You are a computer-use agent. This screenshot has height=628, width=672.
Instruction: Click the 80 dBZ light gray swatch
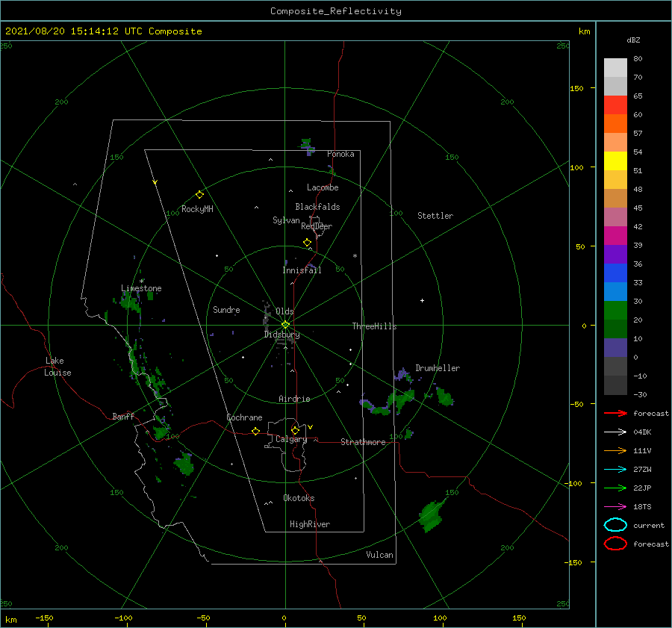tap(615, 67)
